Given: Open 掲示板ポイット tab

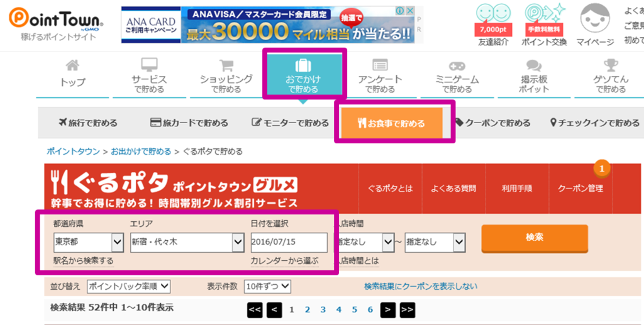Looking at the screenshot, I should [534, 75].
